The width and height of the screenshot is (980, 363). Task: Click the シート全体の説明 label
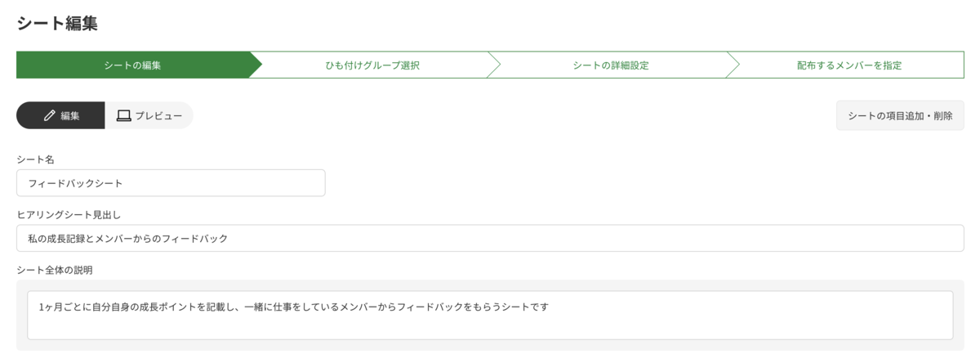(x=57, y=270)
